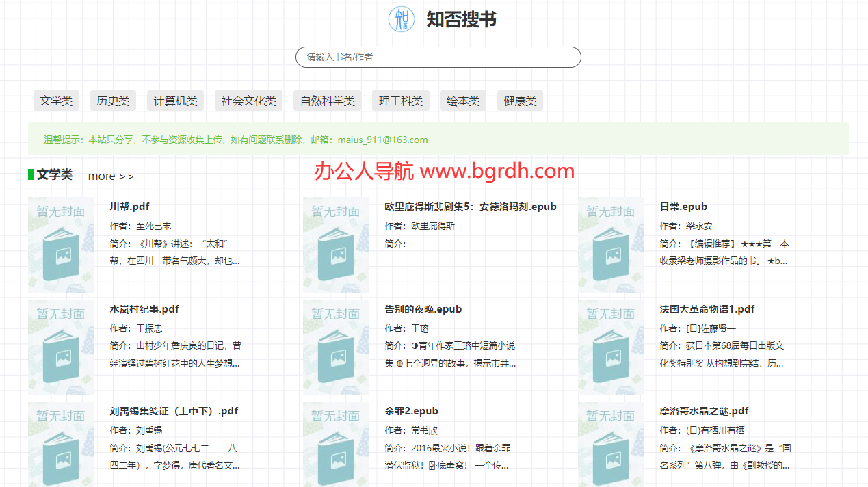The width and height of the screenshot is (868, 487).
Task: Click the maius_911@163.com email address
Action: pyautogui.click(x=381, y=140)
